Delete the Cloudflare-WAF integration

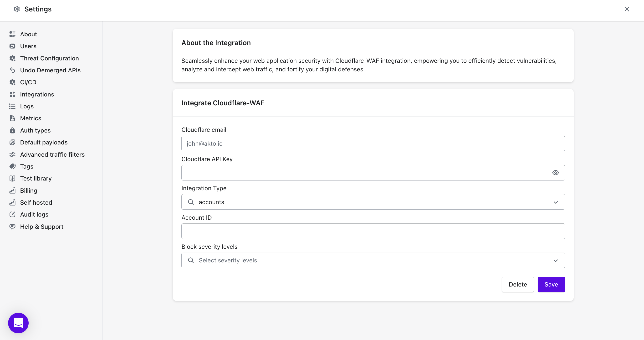tap(517, 284)
